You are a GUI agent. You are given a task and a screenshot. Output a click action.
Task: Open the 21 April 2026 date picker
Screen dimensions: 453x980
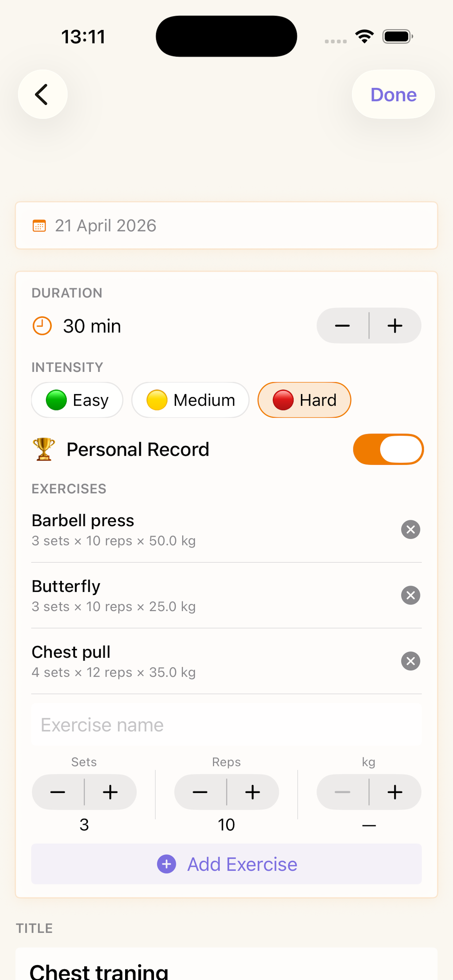pyautogui.click(x=226, y=226)
